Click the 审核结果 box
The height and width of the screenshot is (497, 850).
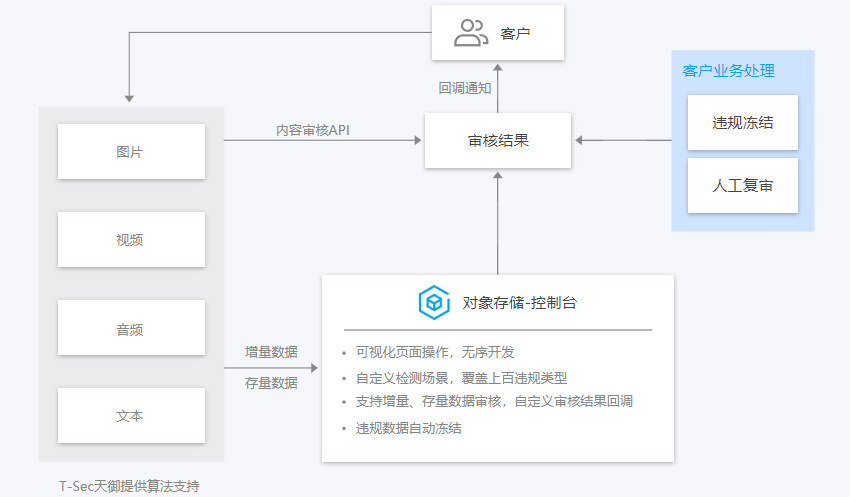coord(498,140)
